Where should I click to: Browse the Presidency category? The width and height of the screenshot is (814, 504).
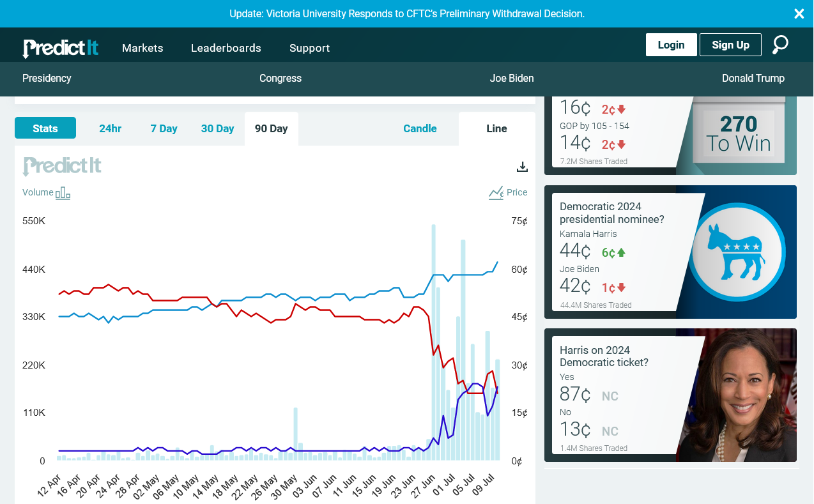click(47, 78)
